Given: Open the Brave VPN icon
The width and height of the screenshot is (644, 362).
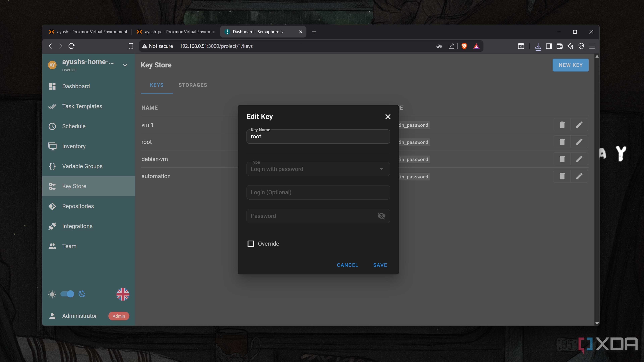Looking at the screenshot, I should click(x=581, y=46).
